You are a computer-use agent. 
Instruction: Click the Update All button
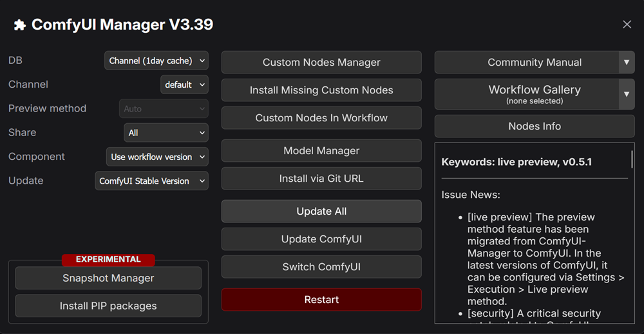point(321,211)
